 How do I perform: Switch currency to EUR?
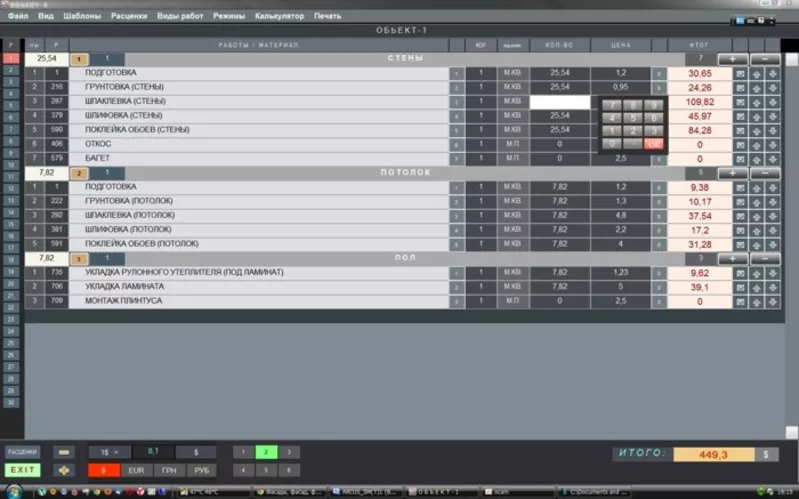point(136,470)
